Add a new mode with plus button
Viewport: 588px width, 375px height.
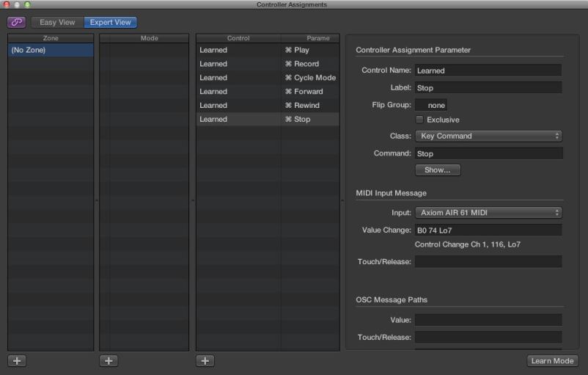click(109, 361)
